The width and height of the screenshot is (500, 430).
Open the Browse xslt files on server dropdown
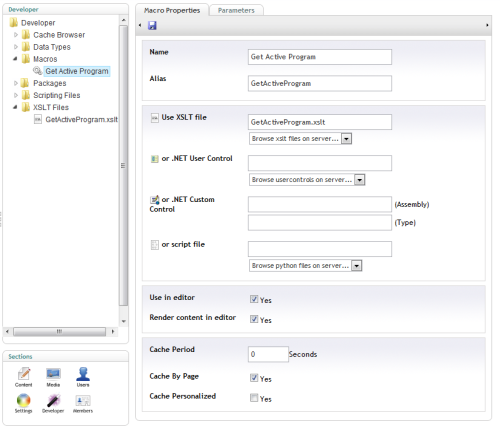point(300,139)
